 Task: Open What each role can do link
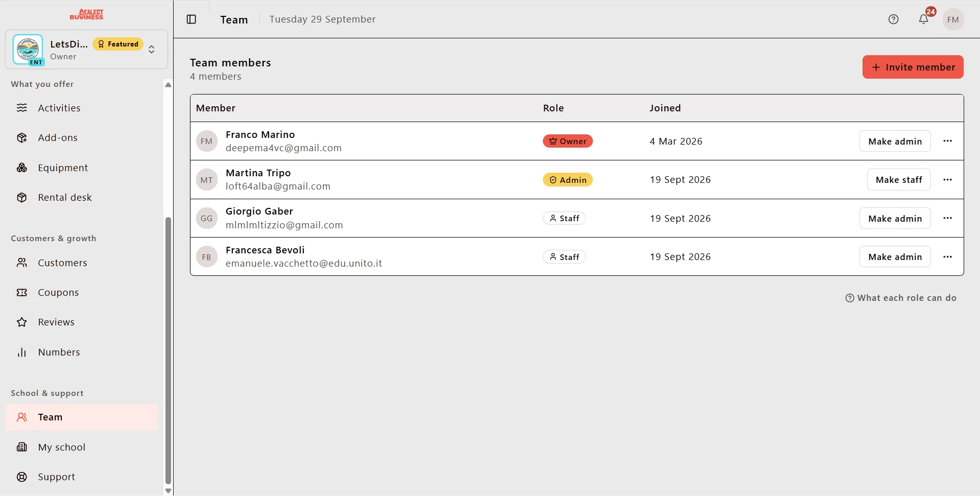point(901,298)
